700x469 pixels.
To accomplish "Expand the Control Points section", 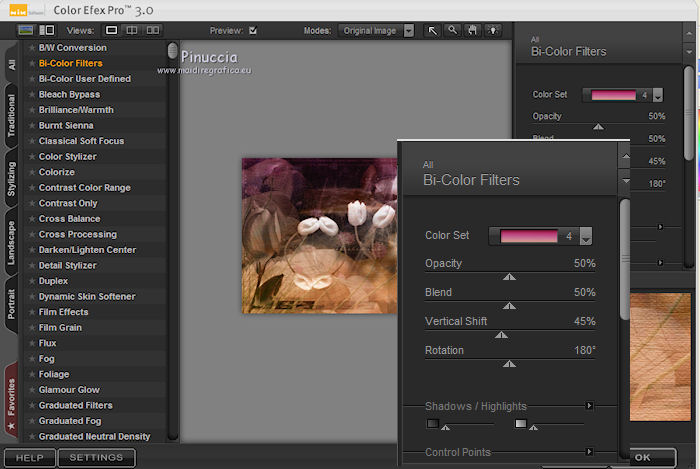I will 590,452.
